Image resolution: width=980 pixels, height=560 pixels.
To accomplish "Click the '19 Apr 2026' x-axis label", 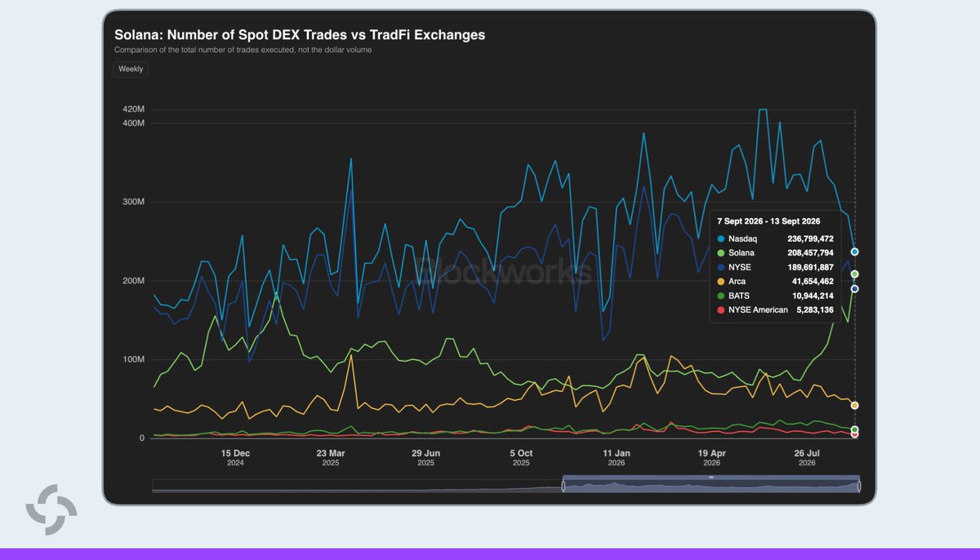I will click(x=712, y=457).
